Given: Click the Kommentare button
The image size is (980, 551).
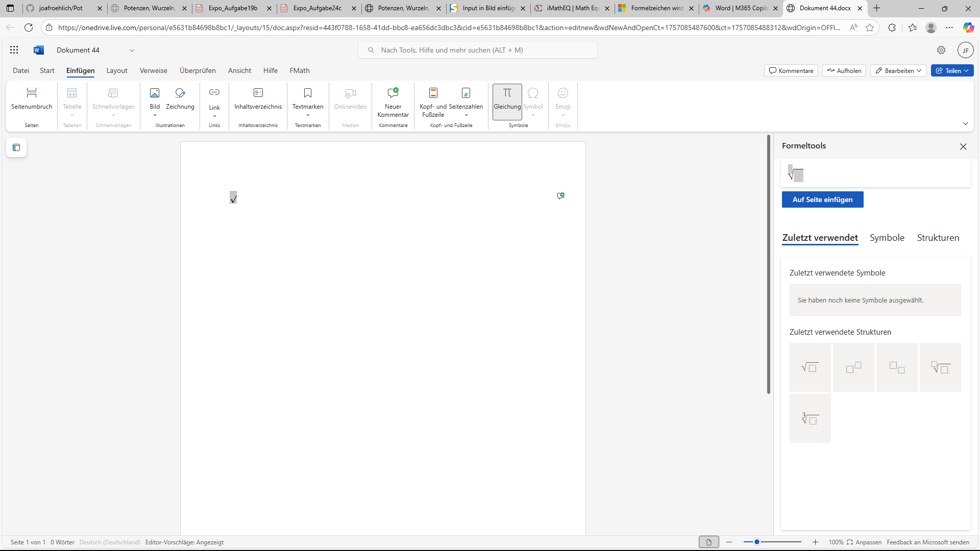Looking at the screenshot, I should click(791, 70).
